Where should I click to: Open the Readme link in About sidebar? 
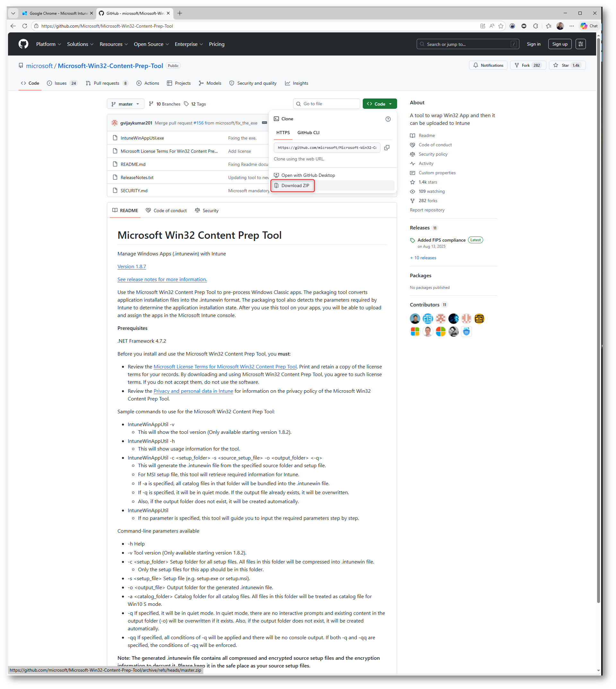422,135
